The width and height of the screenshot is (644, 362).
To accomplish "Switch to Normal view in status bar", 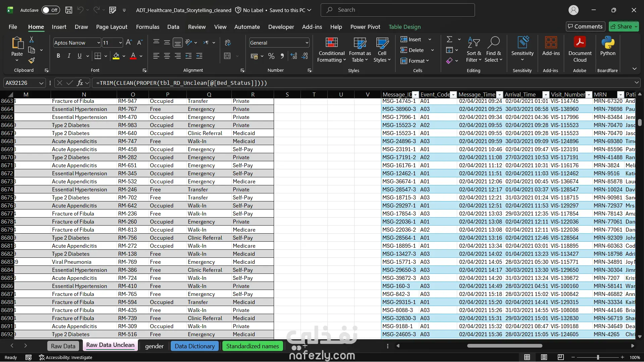I will 527,357.
